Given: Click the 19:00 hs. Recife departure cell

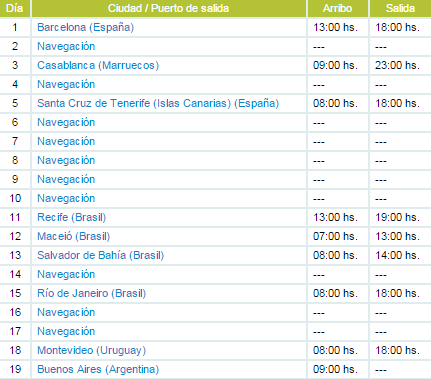Looking at the screenshot, I should click(397, 217).
